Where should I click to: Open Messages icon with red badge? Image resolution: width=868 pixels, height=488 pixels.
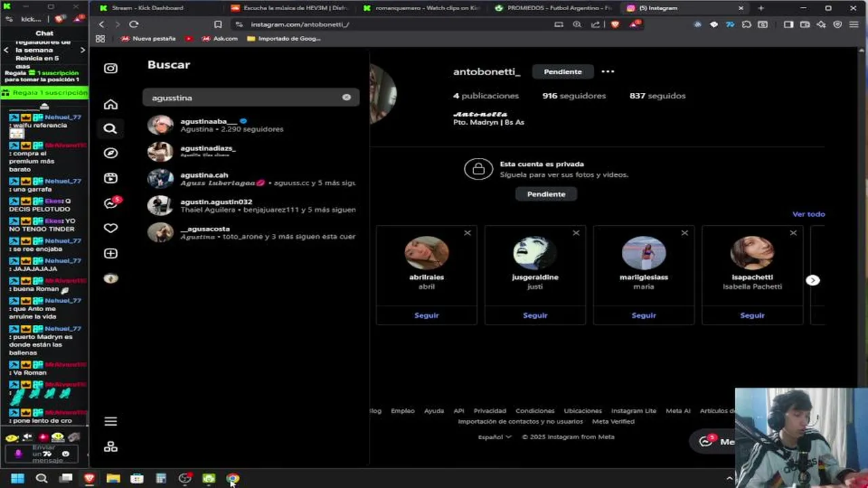pos(111,203)
